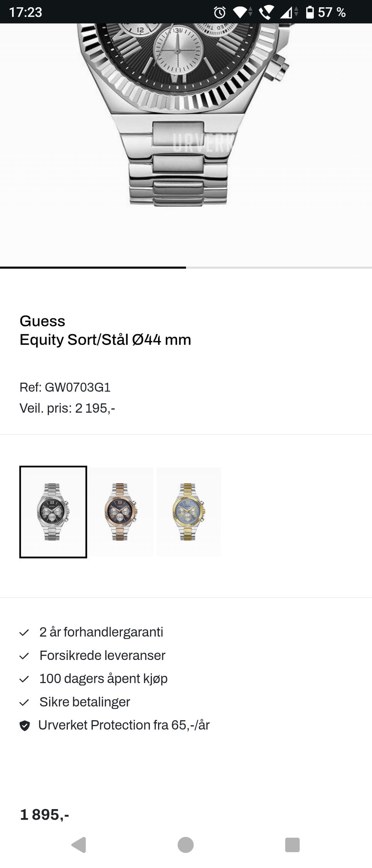Tap the alarm clock icon in status bar

tap(219, 12)
